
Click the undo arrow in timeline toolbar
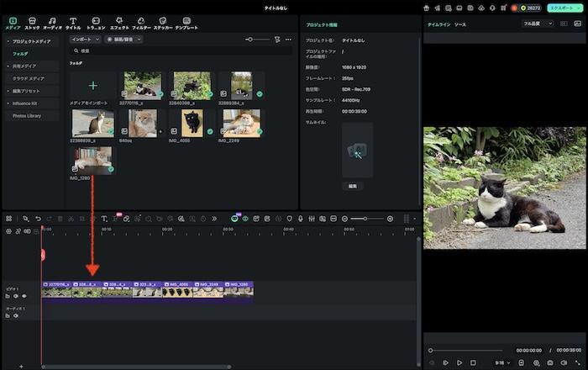click(38, 219)
